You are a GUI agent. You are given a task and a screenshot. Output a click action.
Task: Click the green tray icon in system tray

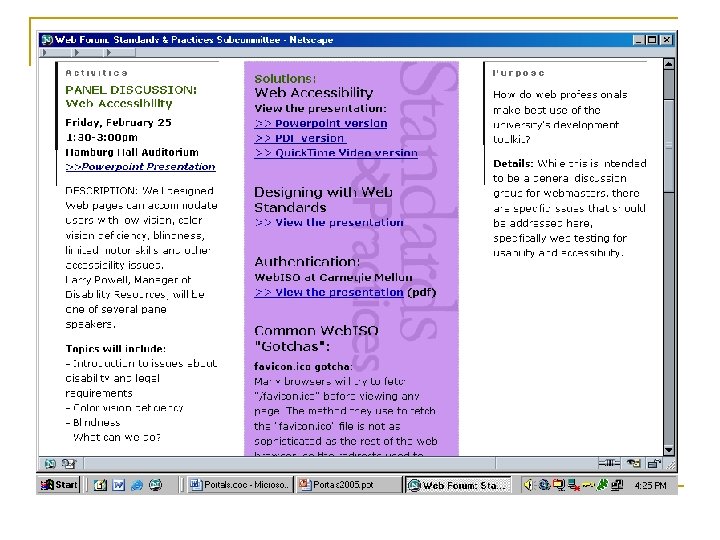pyautogui.click(x=602, y=484)
